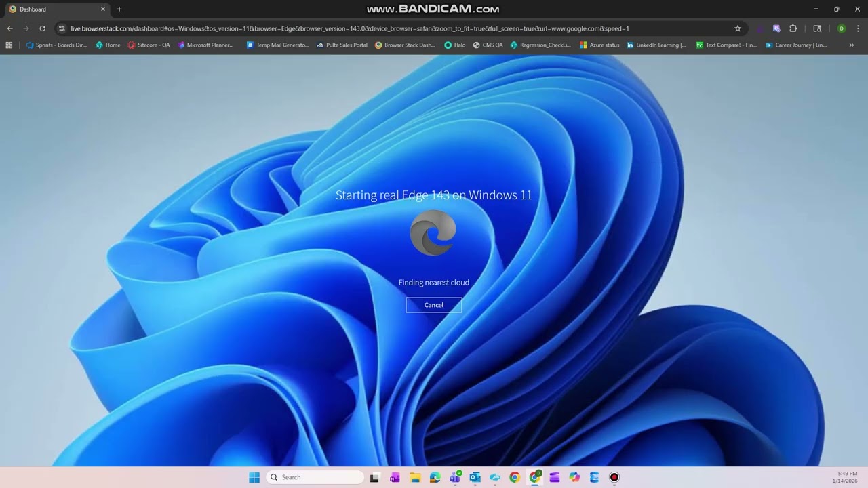Open the Career Journey bookmark

coord(796,45)
